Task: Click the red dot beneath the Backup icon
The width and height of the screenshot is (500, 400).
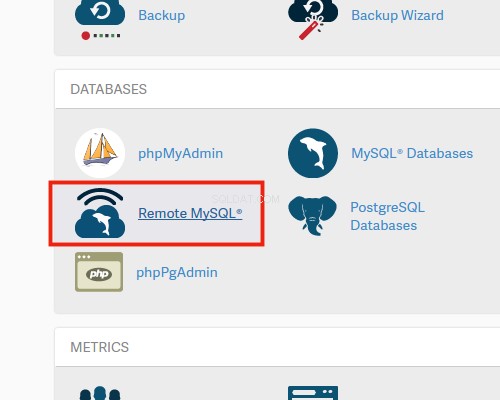Action: 86,36
